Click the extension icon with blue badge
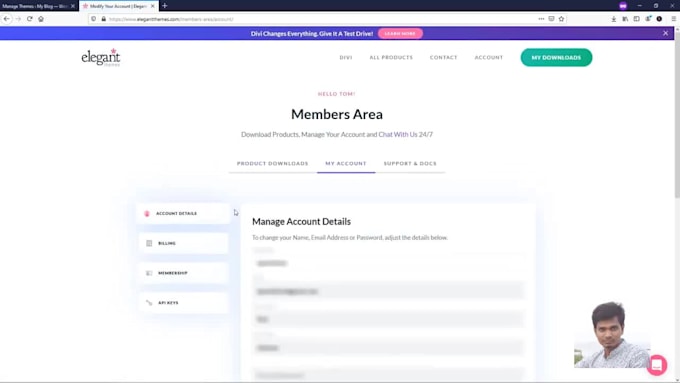 tap(648, 19)
